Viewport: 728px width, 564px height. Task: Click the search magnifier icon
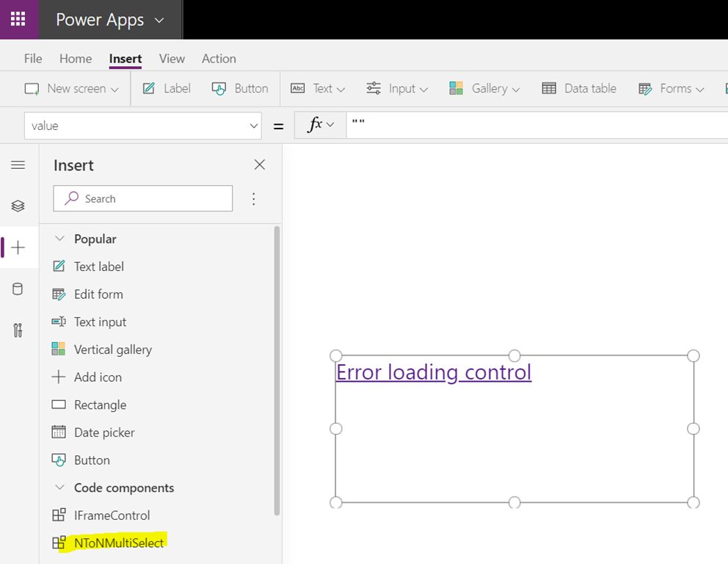tap(71, 198)
